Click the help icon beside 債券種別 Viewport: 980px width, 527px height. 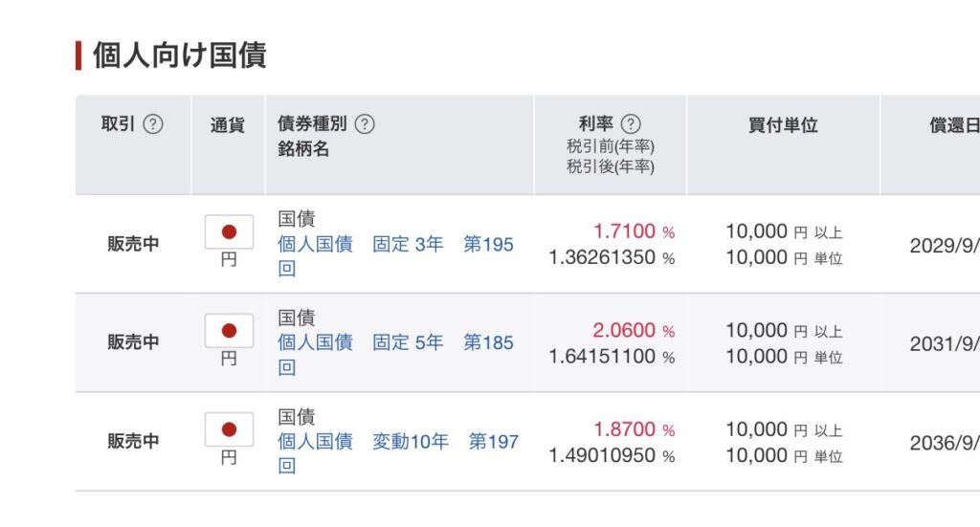pos(365,124)
